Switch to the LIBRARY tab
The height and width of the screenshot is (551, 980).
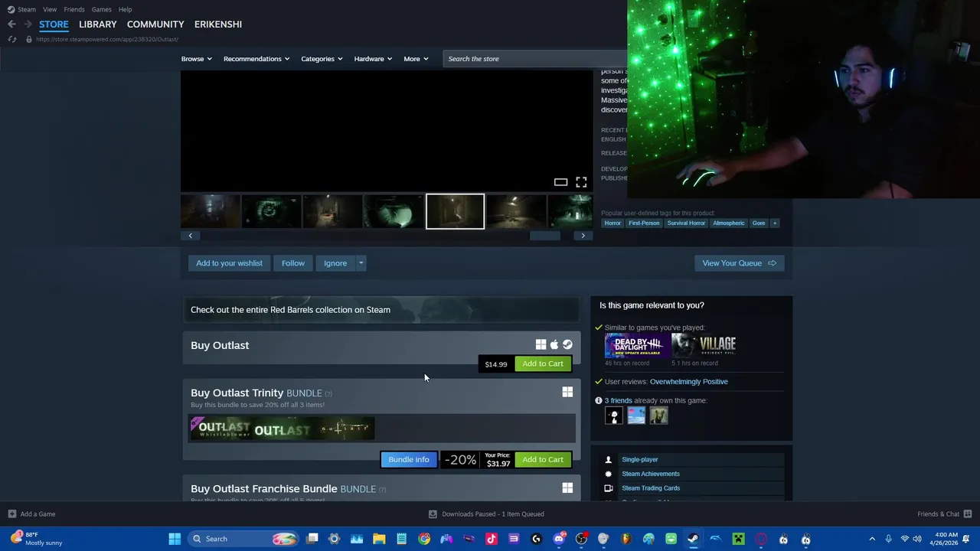coord(98,24)
